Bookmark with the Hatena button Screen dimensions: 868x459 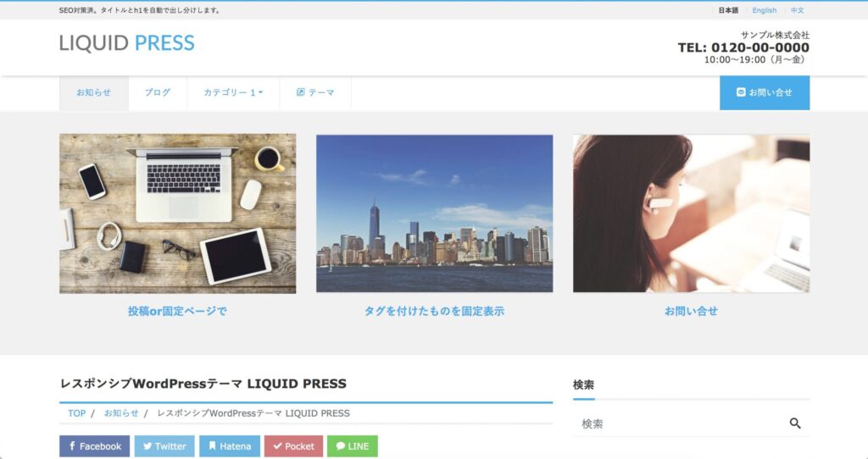point(230,446)
